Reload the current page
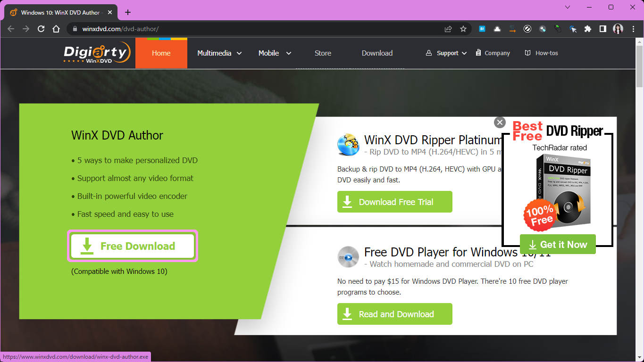Viewport: 644px width, 362px height. tap(41, 29)
